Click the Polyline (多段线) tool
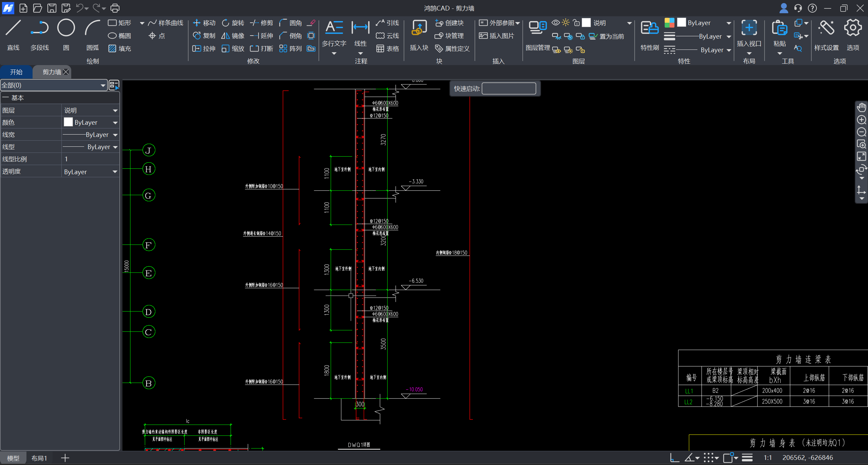 point(40,28)
